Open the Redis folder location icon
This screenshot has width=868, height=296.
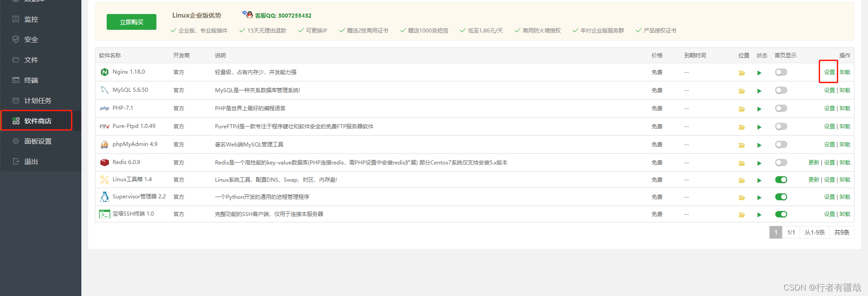[741, 163]
